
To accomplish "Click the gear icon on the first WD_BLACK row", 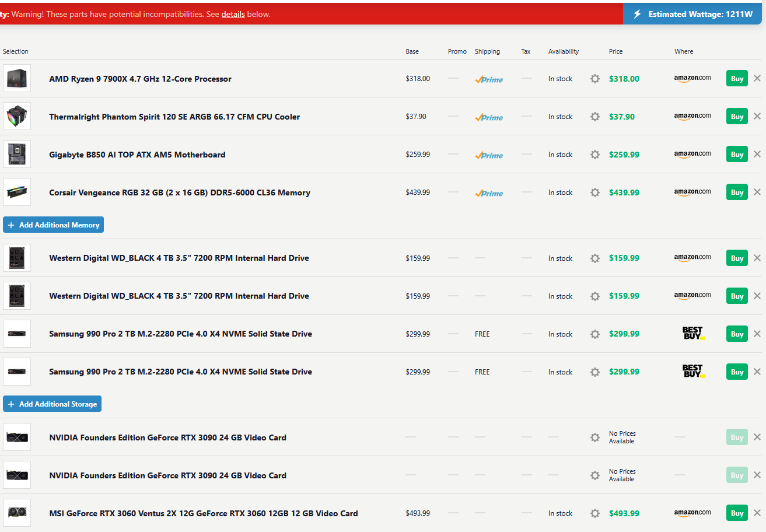I will tap(595, 258).
